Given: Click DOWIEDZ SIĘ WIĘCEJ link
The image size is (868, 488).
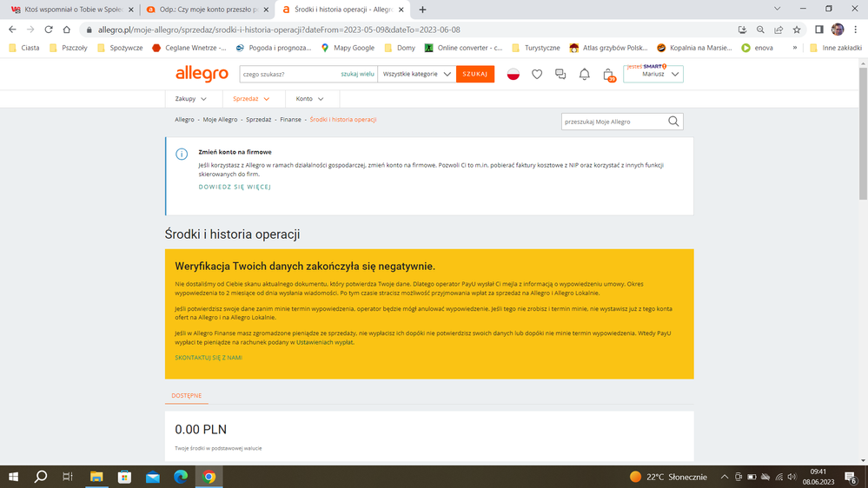Looking at the screenshot, I should click(235, 187).
